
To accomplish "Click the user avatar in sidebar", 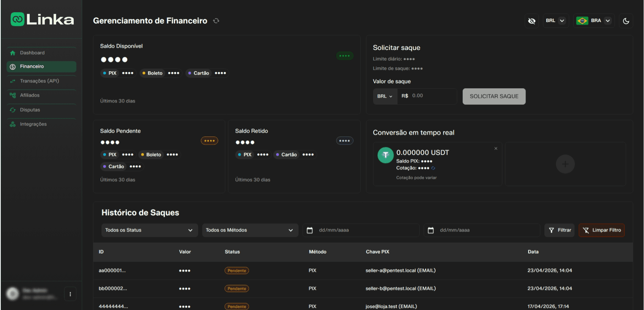I will (13, 293).
